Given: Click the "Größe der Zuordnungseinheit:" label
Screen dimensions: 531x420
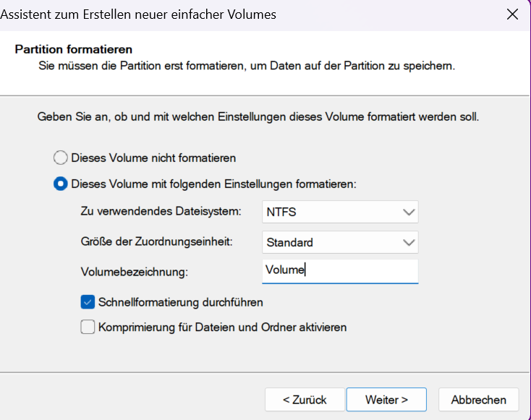Looking at the screenshot, I should 156,242.
